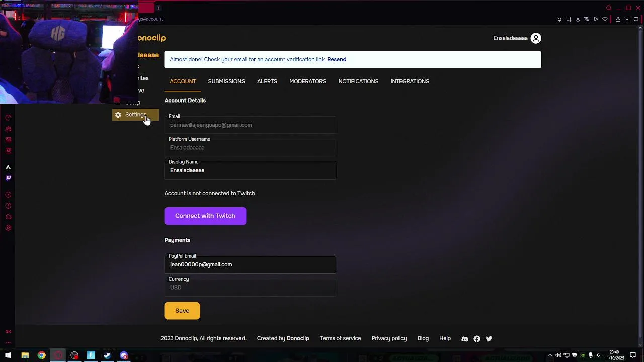Open bottom gear settings icon in browser sidebar
This screenshot has height=362, width=644.
(x=8, y=228)
